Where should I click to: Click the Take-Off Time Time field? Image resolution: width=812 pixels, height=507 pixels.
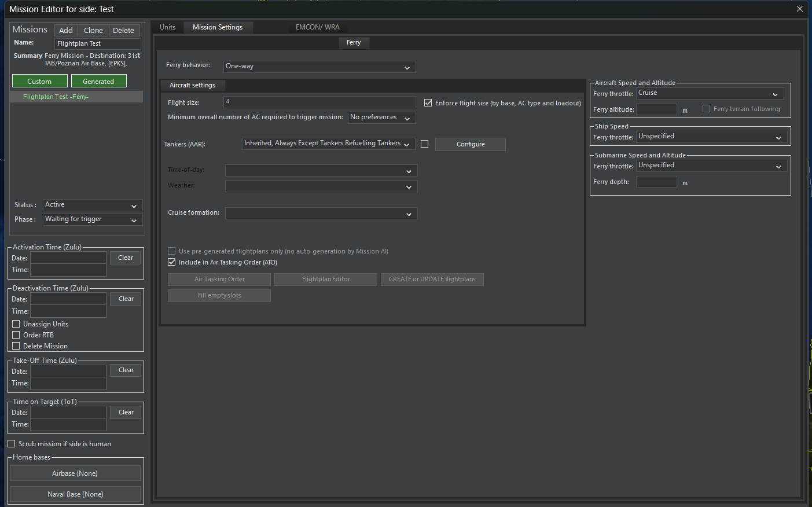tap(68, 383)
